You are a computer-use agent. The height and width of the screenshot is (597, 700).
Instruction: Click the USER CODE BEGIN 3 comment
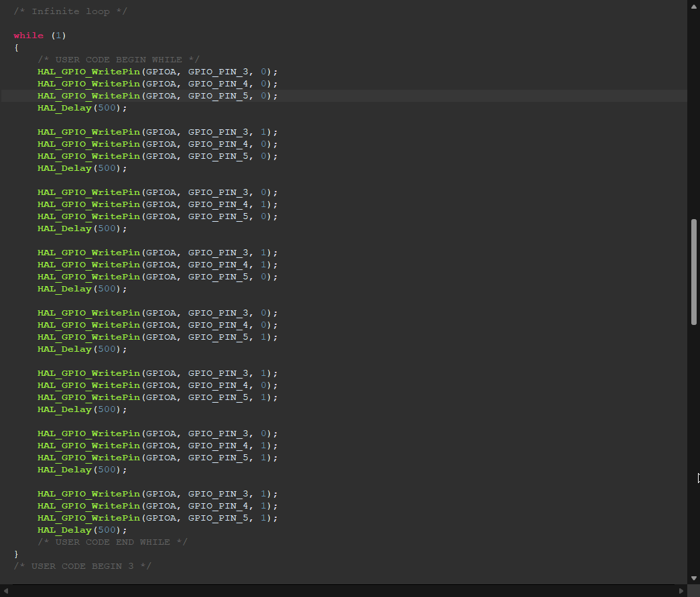coord(82,566)
